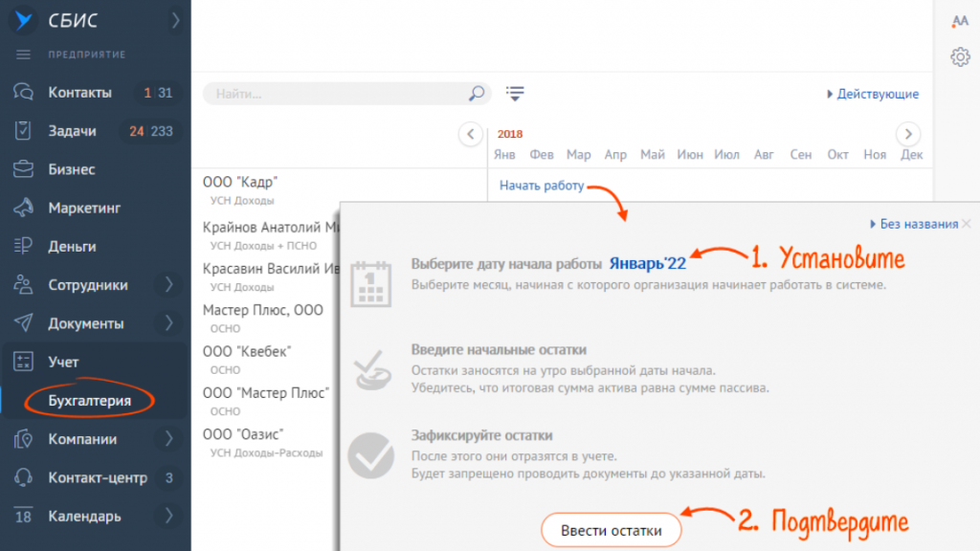Screen dimensions: 980x551
Task: Click the Учет calculator icon
Action: point(23,361)
